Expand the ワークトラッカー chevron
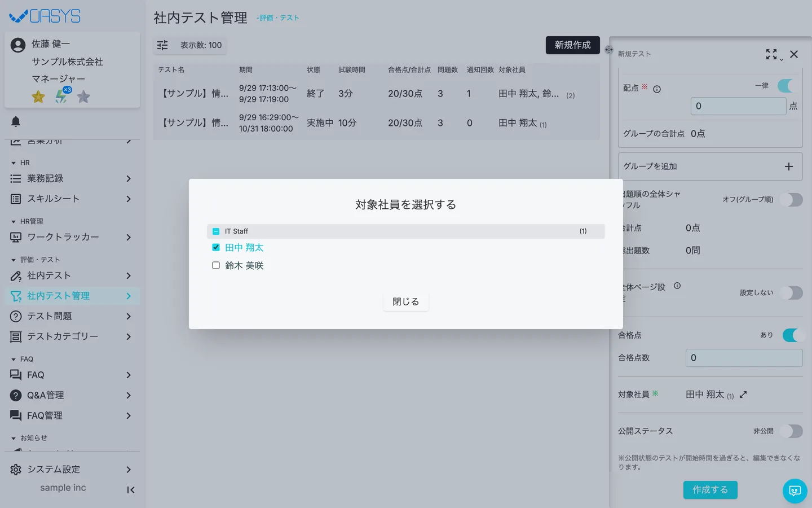The width and height of the screenshot is (812, 508). tap(129, 237)
